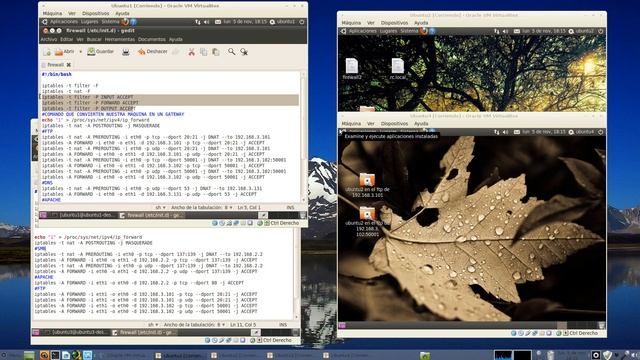Click orange browser icon in host taskbar

click(44, 355)
